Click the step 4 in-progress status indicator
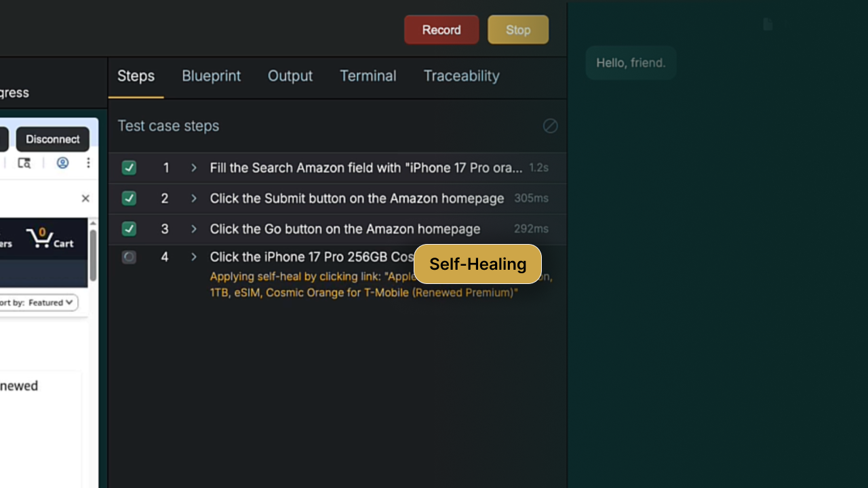Screen dimensions: 868x488 click(129, 257)
